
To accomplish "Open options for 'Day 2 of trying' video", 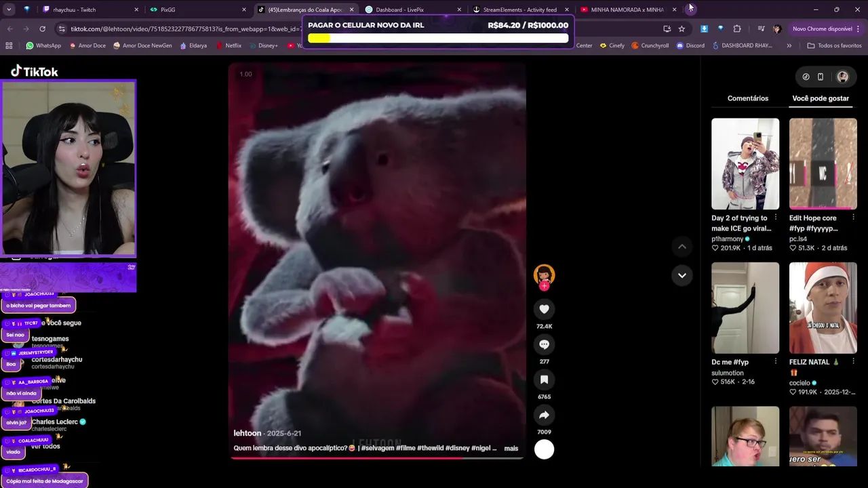I will tap(775, 218).
